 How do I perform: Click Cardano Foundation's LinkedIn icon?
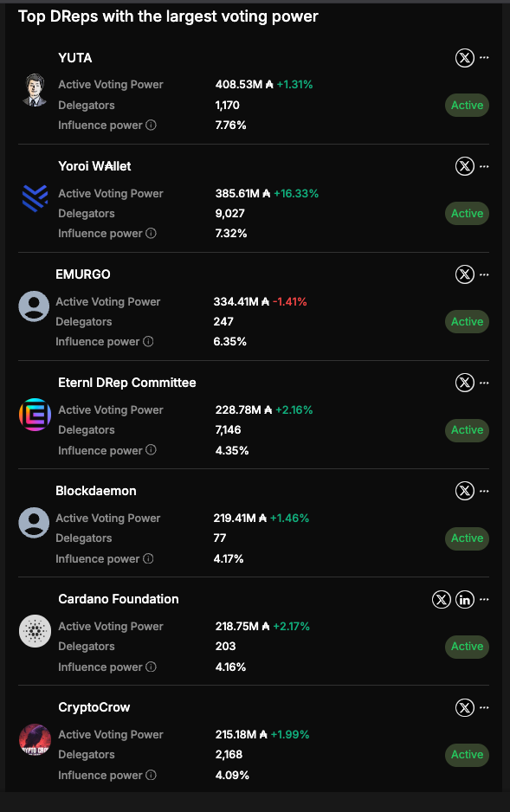[x=464, y=600]
